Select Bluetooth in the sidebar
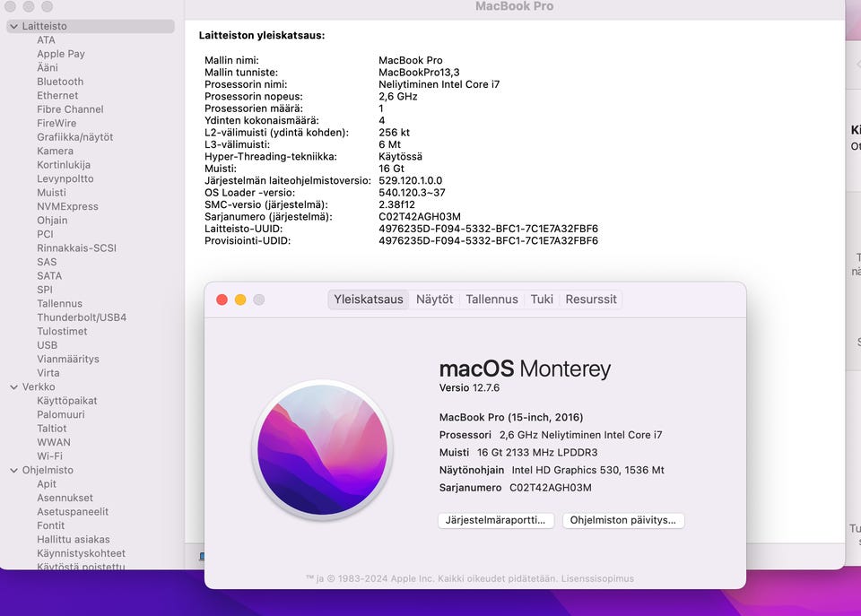861x616 pixels. click(60, 82)
